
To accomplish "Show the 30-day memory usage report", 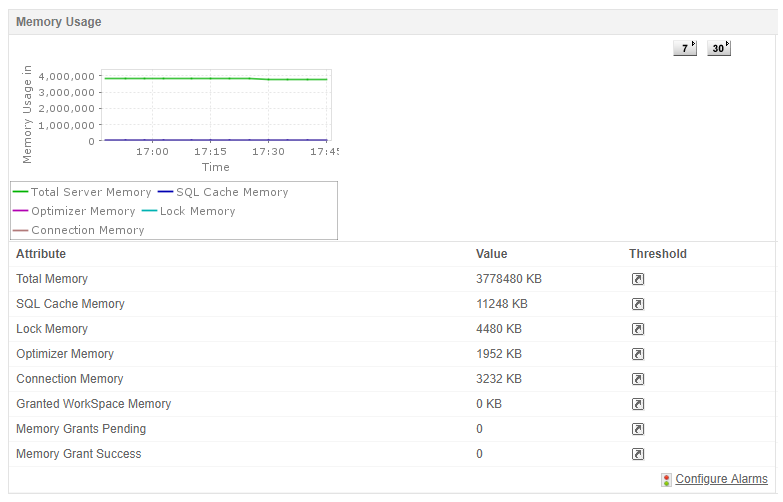I will pyautogui.click(x=719, y=48).
